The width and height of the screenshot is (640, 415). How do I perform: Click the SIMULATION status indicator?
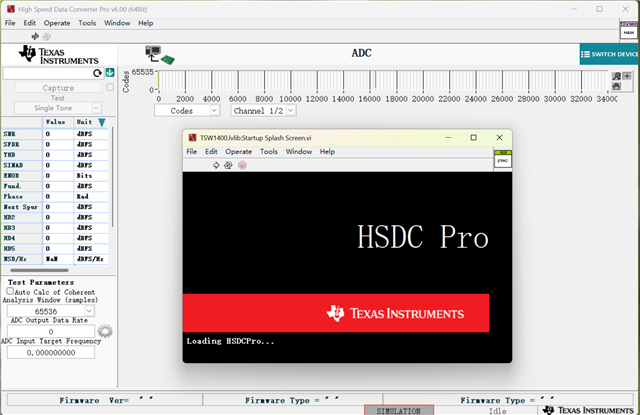[398, 411]
